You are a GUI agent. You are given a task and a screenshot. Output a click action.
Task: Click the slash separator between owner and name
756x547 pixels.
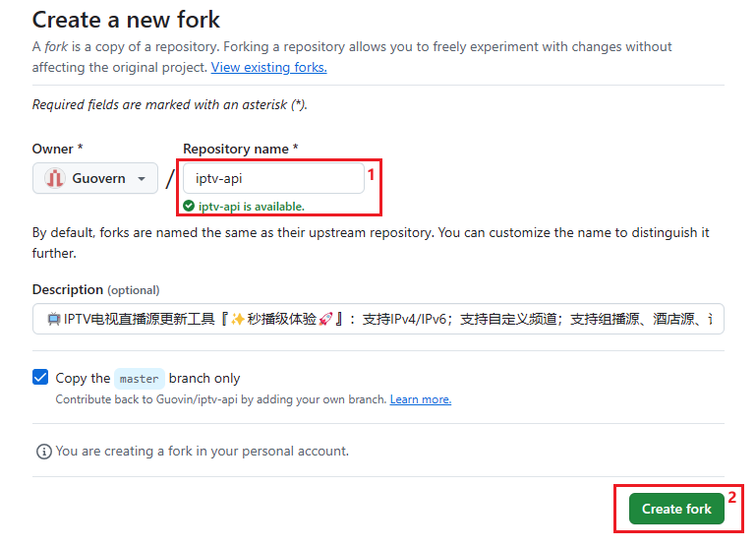point(170,179)
